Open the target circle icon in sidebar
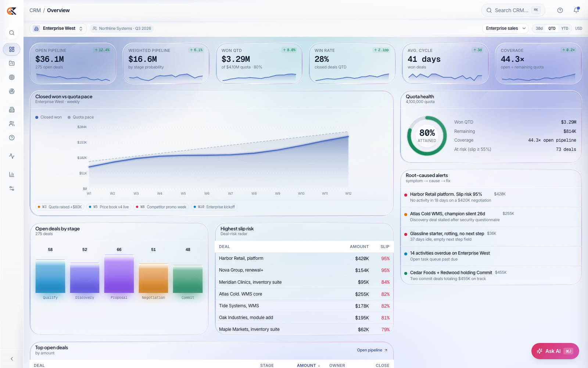 pyautogui.click(x=12, y=77)
